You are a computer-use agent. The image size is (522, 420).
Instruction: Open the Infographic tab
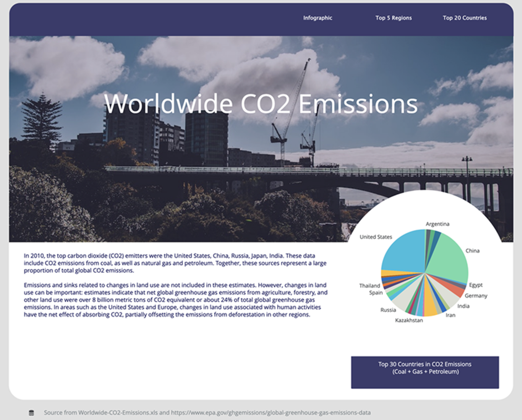(x=318, y=18)
